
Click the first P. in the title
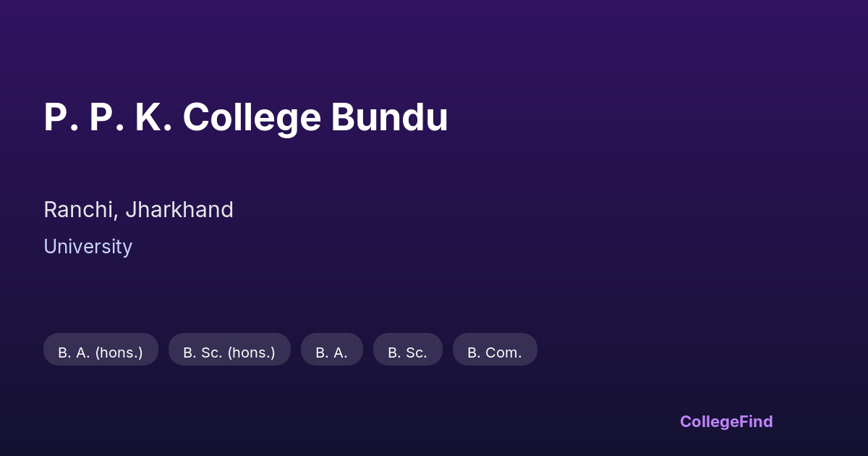point(59,118)
